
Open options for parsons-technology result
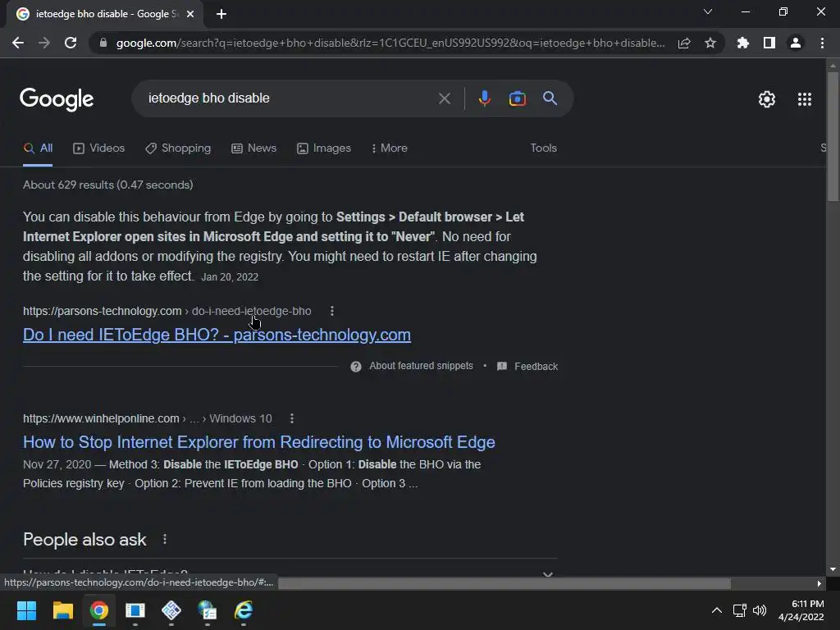click(332, 311)
